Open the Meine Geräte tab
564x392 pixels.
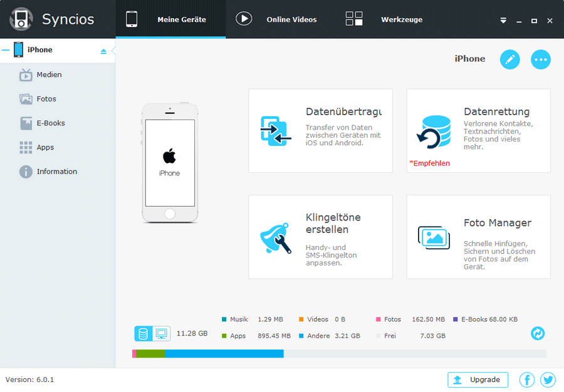pyautogui.click(x=170, y=19)
